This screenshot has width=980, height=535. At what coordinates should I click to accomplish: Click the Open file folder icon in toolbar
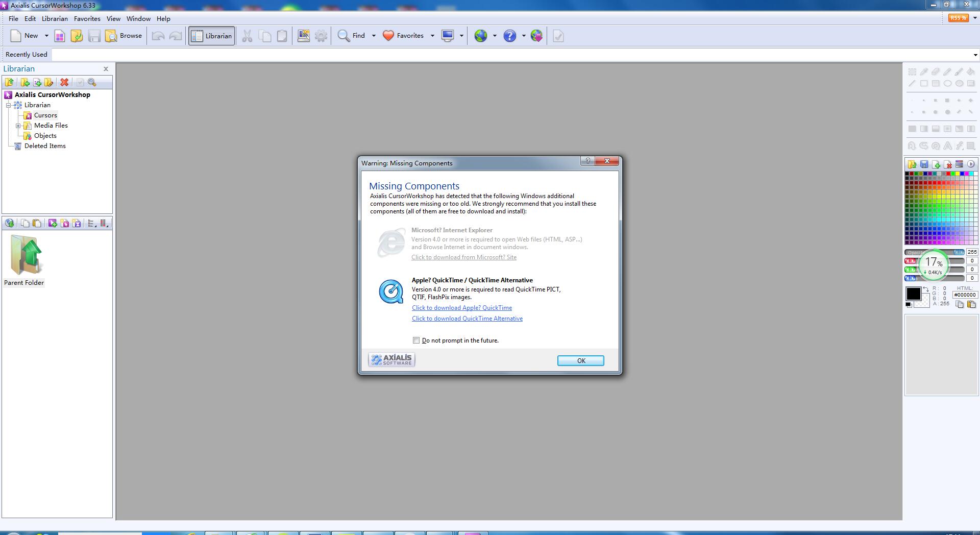coord(77,36)
